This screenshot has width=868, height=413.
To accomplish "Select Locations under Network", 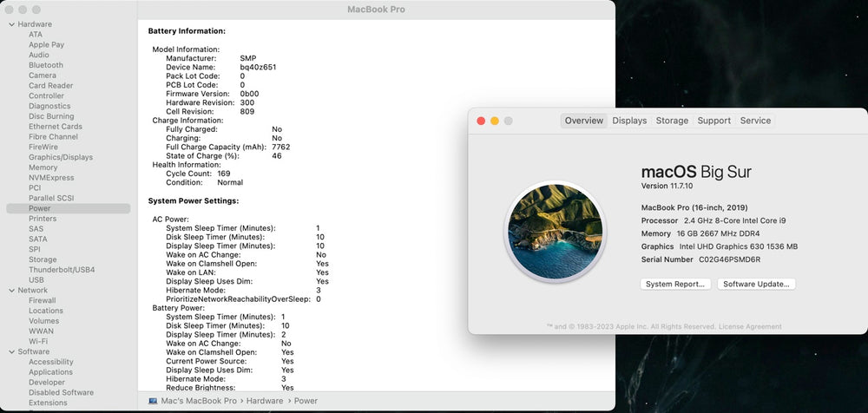I will [46, 311].
